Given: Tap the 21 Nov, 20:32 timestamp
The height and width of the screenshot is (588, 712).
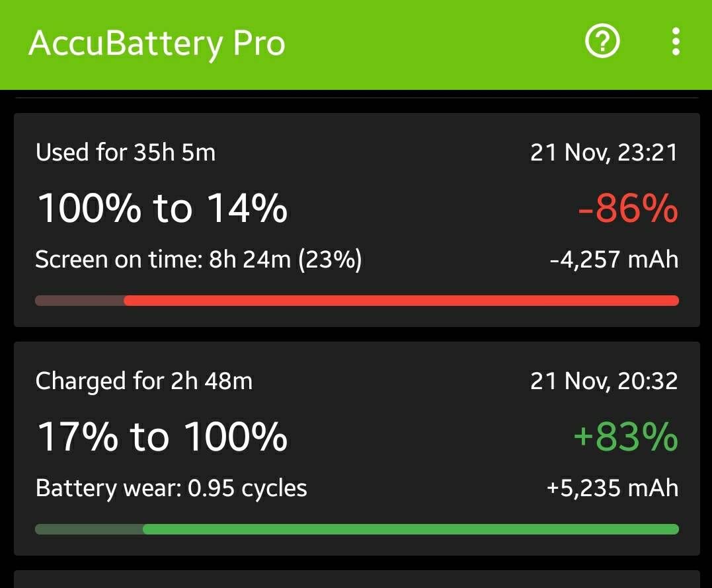Looking at the screenshot, I should tap(604, 381).
